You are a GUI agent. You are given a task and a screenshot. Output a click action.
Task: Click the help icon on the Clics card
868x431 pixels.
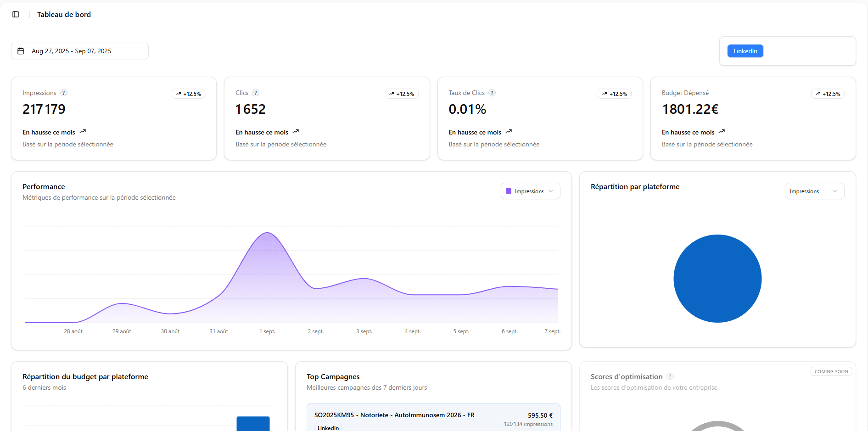point(256,93)
